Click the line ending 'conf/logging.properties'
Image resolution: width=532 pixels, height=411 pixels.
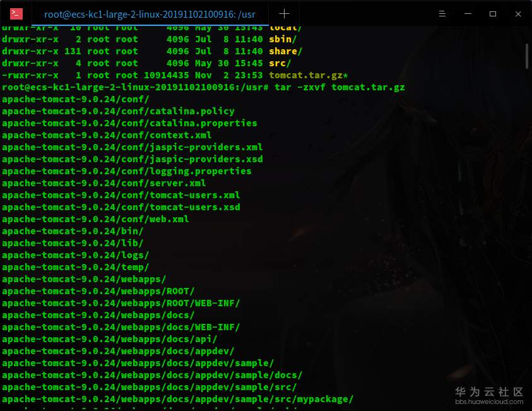point(127,171)
